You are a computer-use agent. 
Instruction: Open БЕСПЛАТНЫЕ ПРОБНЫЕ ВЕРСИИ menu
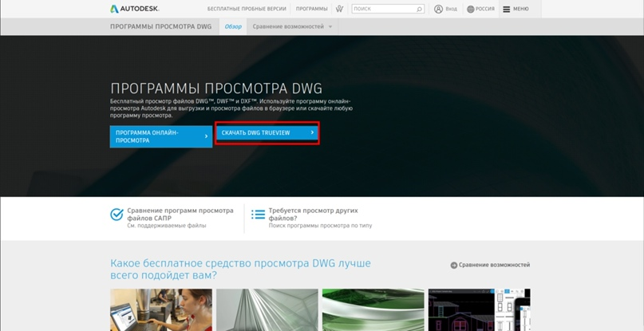(247, 9)
